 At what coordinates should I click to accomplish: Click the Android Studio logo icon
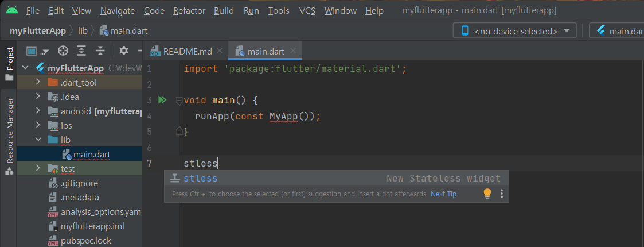pos(12,10)
